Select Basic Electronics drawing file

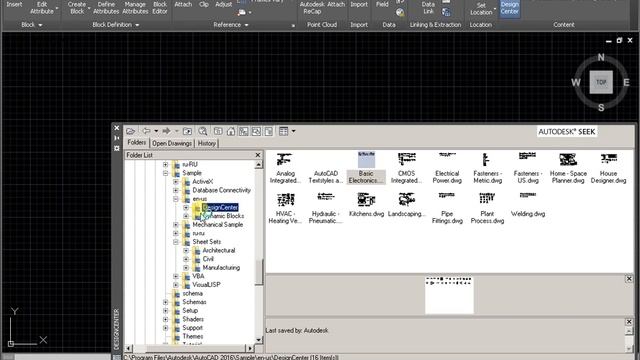click(x=366, y=168)
